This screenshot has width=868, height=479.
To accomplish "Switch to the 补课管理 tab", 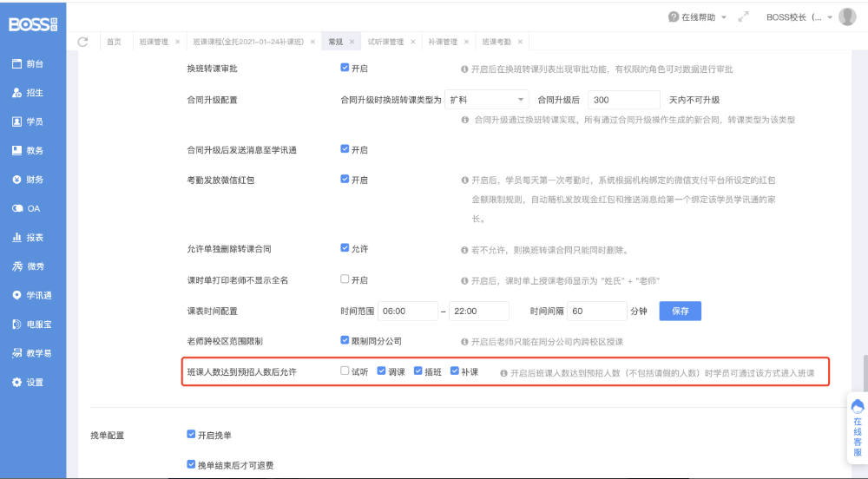I will tap(442, 42).
